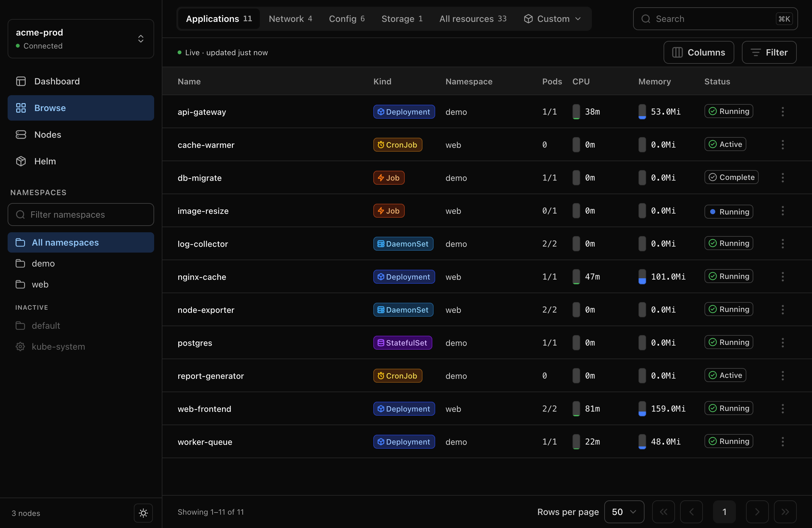
Task: Click the demo namespace folder icon
Action: tap(20, 263)
